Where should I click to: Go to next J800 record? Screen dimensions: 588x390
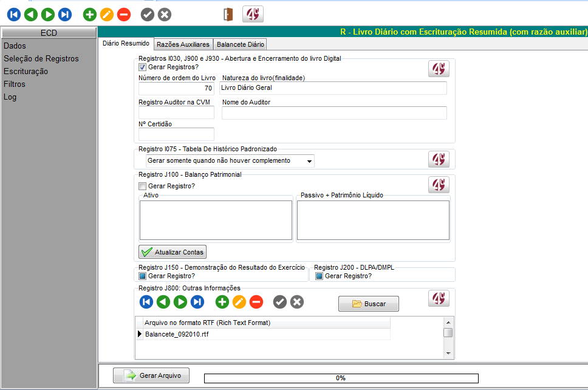180,302
